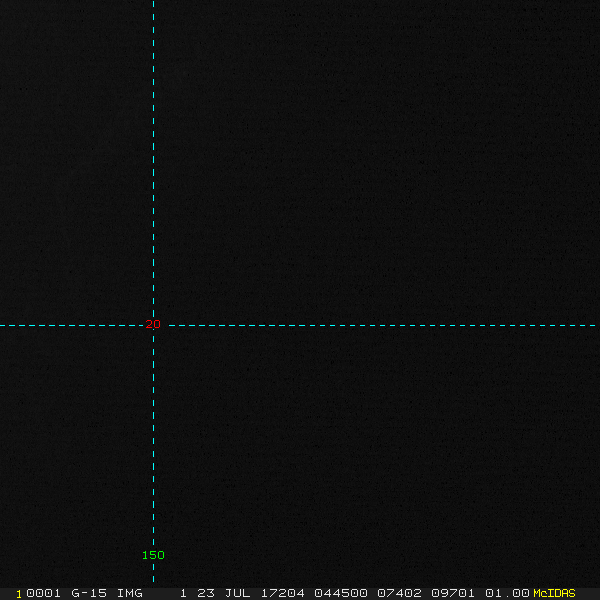
Task: Click the 01.00 resolution value
Action: pyautogui.click(x=507, y=593)
